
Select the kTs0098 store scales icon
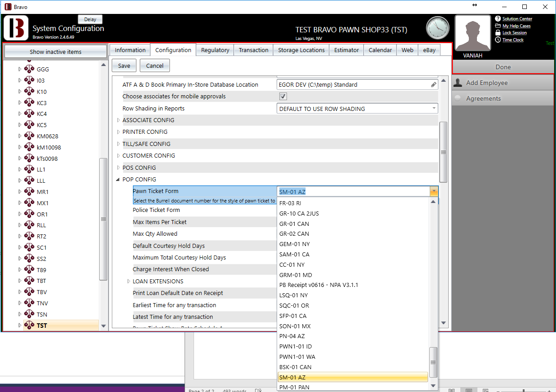30,159
